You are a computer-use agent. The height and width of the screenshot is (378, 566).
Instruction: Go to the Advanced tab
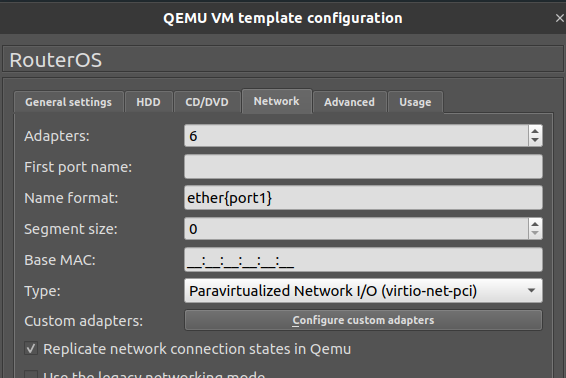(x=349, y=102)
